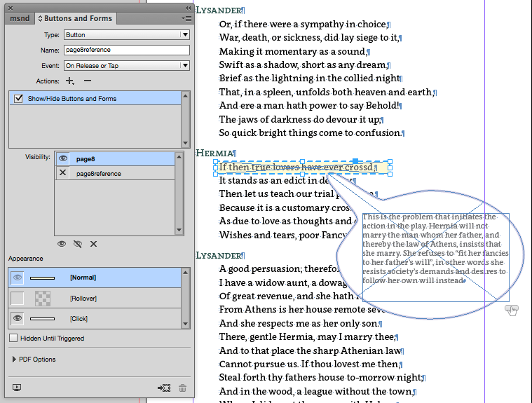
Task: Click the Rollover checkered thumbnail
Action: click(x=43, y=299)
